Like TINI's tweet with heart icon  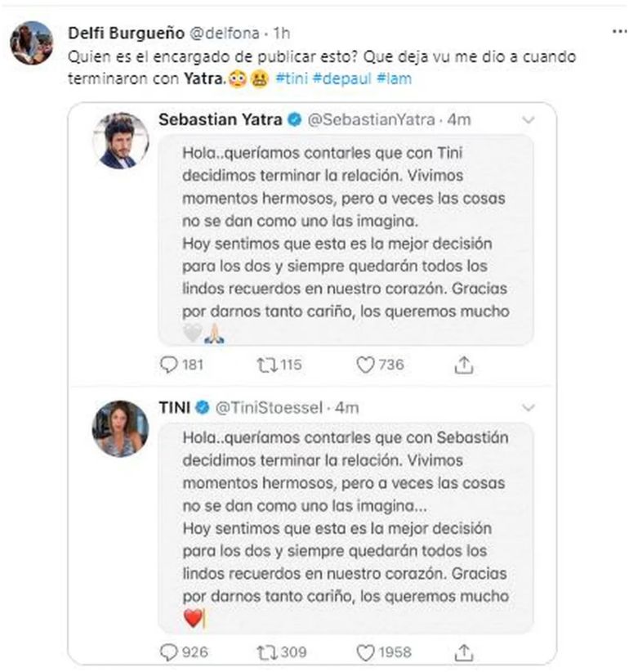[x=365, y=652]
